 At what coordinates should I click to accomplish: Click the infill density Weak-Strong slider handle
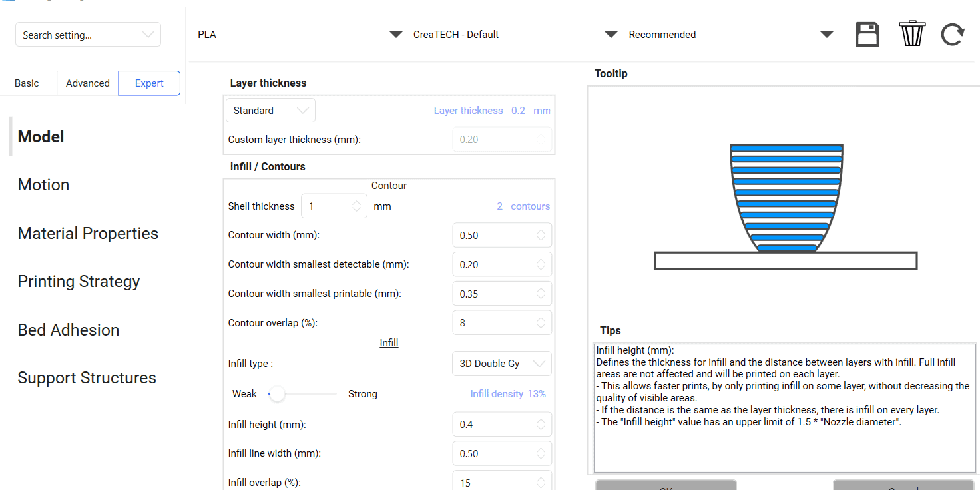pyautogui.click(x=277, y=394)
